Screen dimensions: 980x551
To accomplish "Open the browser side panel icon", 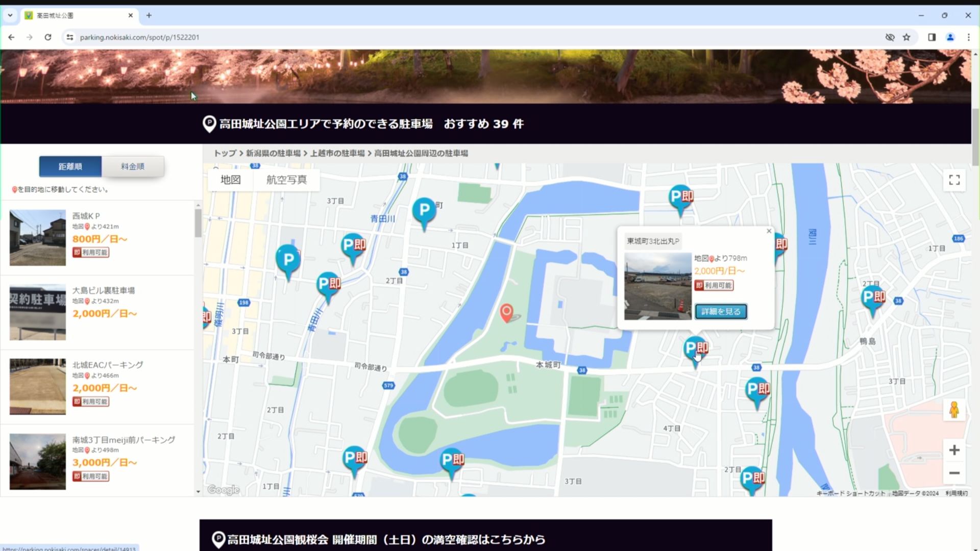I will 932,37.
